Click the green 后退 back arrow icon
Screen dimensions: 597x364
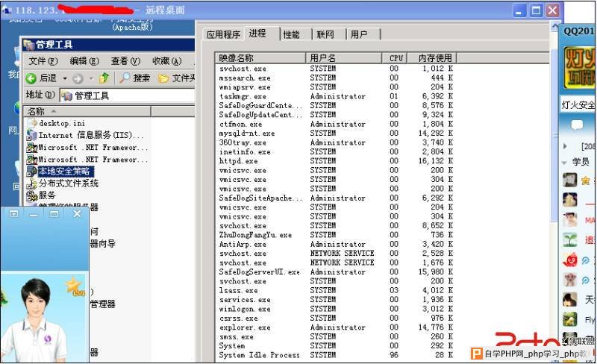click(31, 78)
